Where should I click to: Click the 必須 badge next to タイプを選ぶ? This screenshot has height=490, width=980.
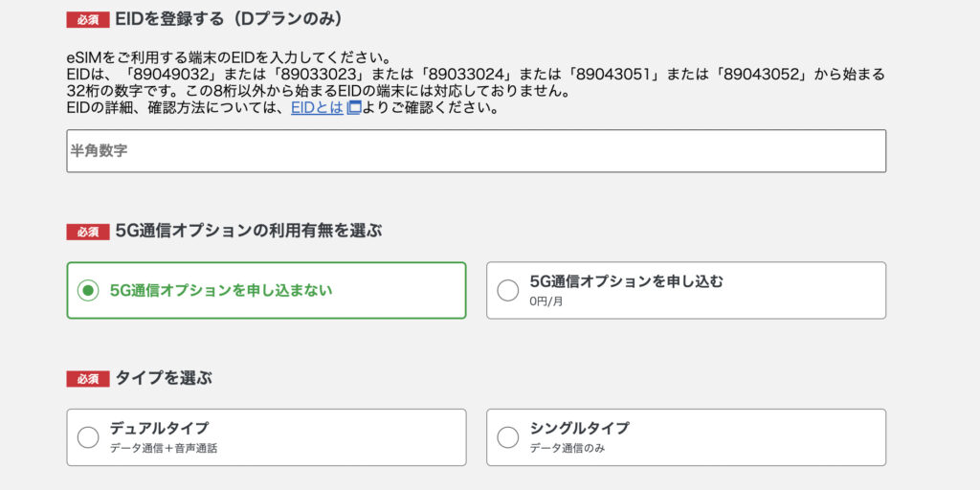tap(88, 379)
